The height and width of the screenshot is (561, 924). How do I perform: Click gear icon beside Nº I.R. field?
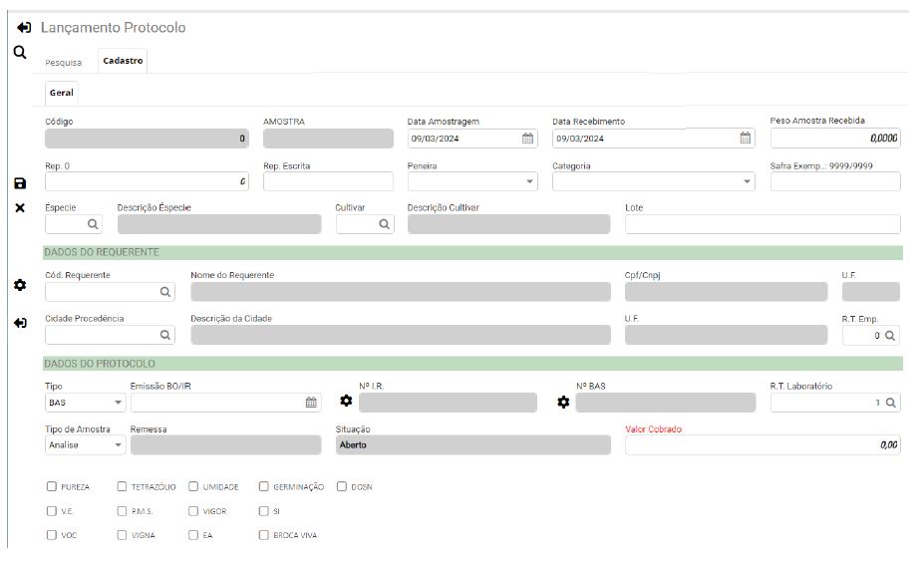tap(346, 402)
